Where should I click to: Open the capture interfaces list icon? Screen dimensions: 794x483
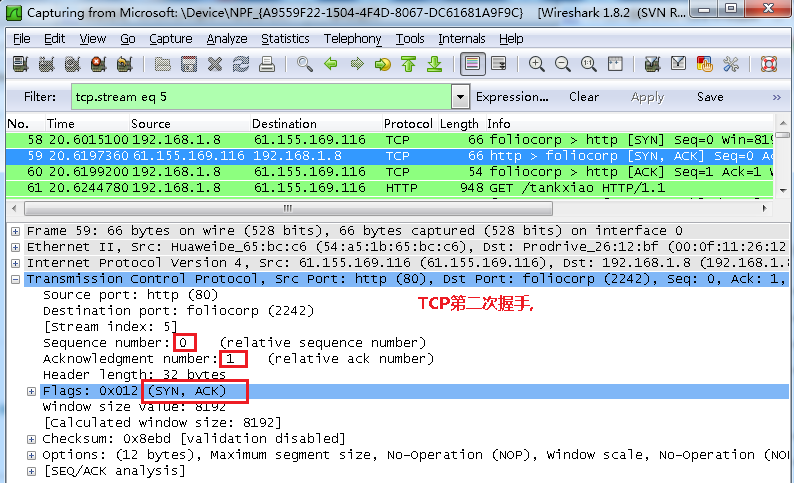[x=20, y=64]
